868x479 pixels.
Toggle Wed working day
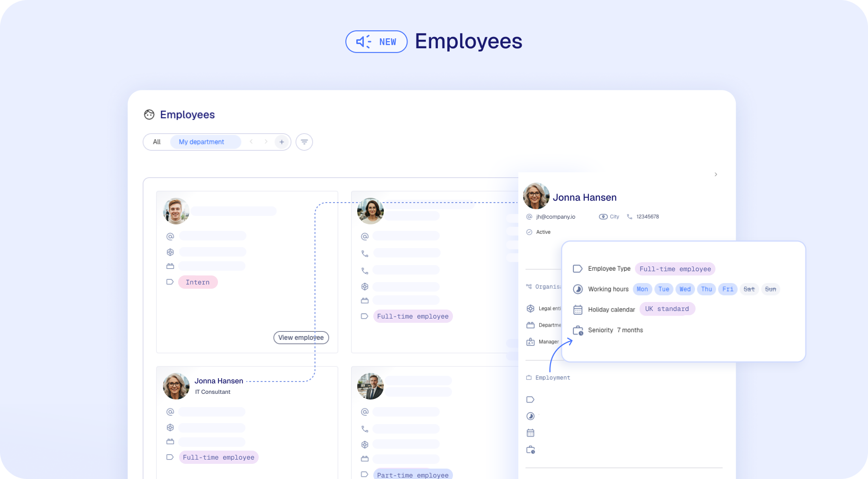[x=685, y=289]
